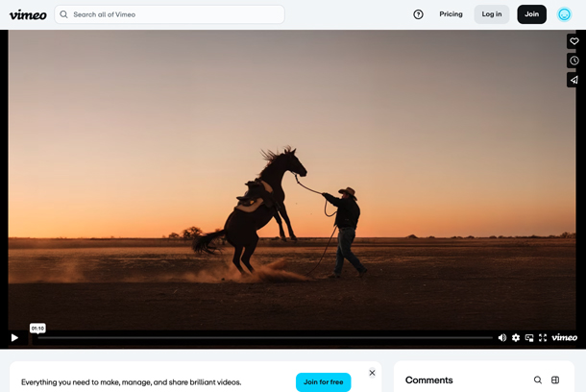Click the black Join button

coord(531,14)
